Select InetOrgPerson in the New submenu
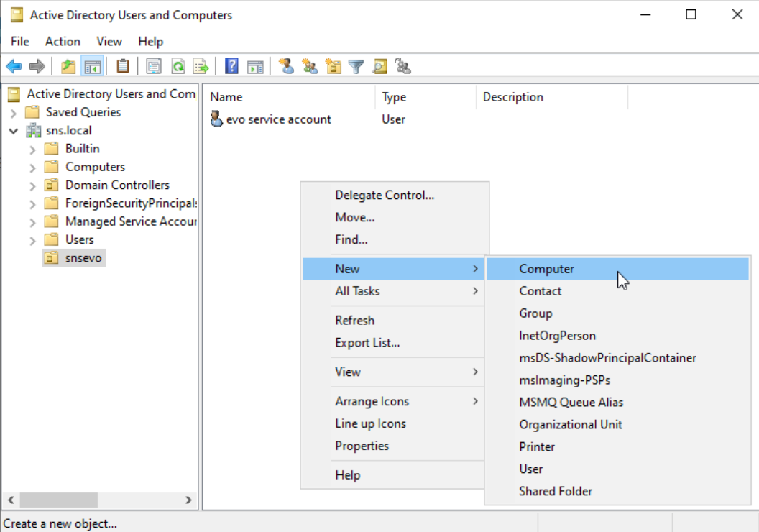 (x=617, y=336)
